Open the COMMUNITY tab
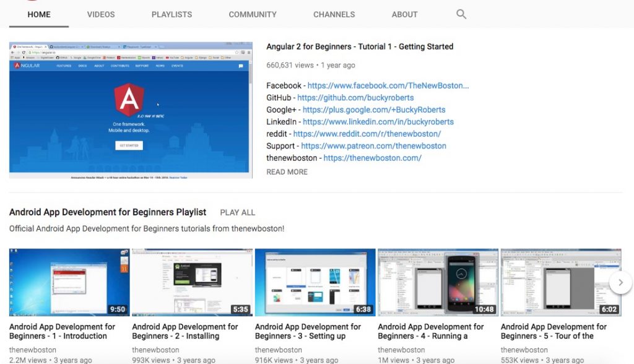 tap(252, 14)
